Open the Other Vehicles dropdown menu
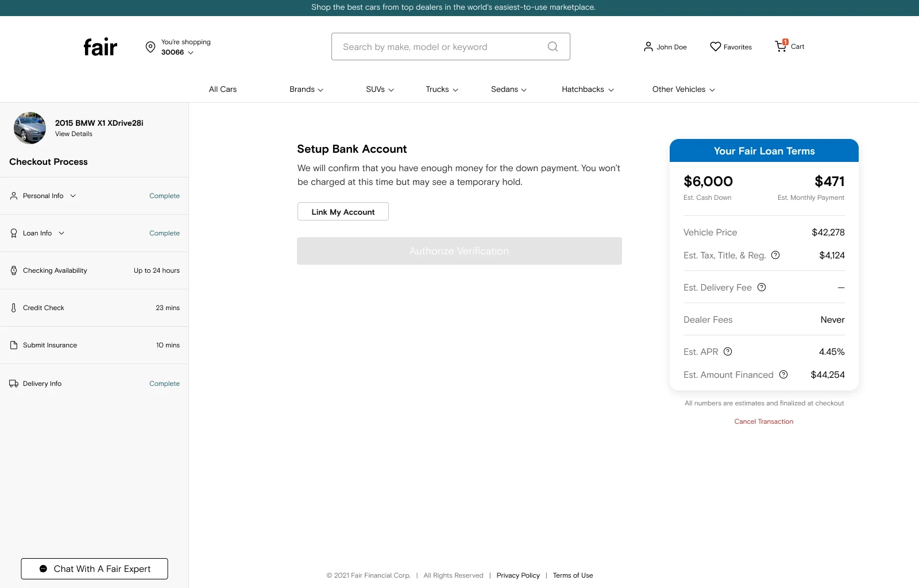 point(684,90)
